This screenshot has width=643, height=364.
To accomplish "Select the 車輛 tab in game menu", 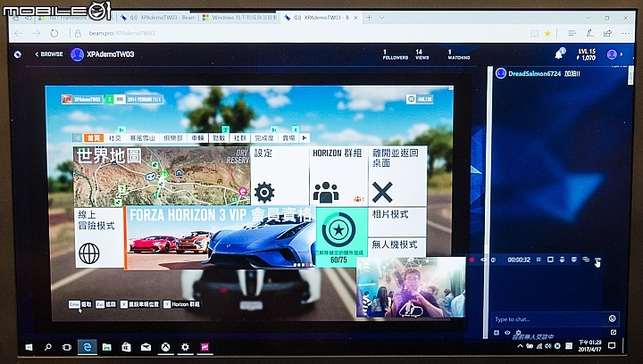I will coord(197,138).
